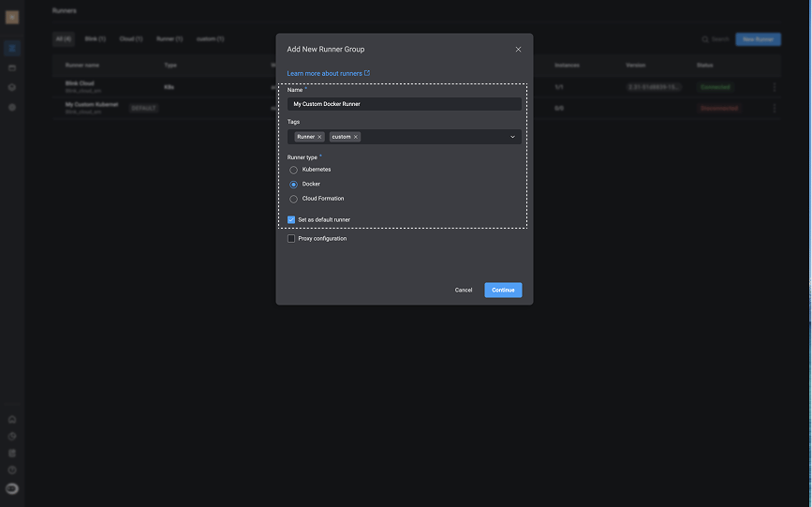Expand the Tags dropdown arrow
Viewport: 812px width, 507px height.
pyautogui.click(x=512, y=137)
